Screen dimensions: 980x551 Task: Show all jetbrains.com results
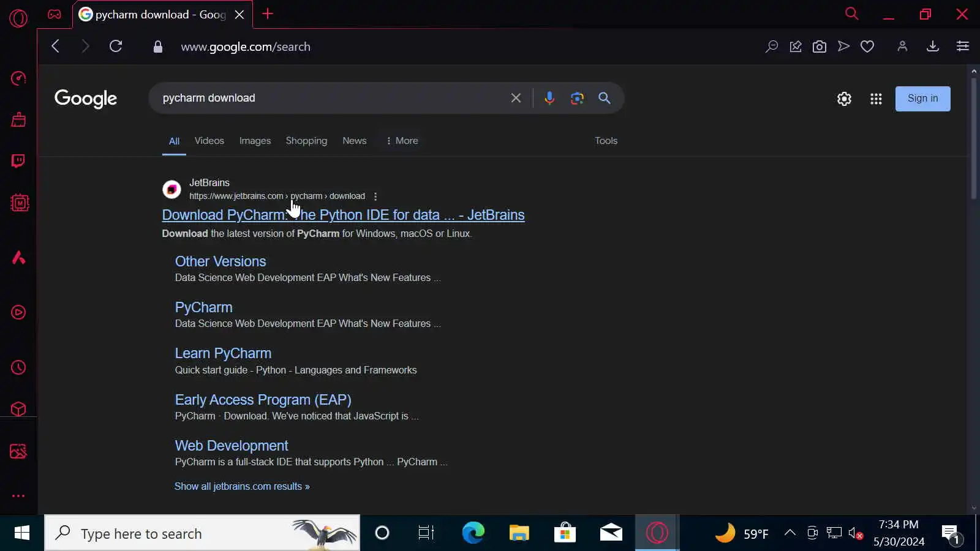242,486
